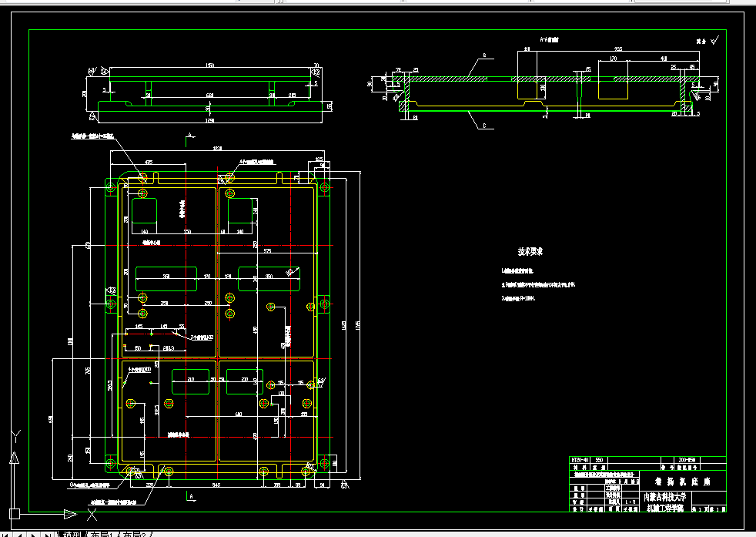Image resolution: width=756 pixels, height=537 pixels.
Task: Jump to last layout tab arrow
Action: pyautogui.click(x=47, y=534)
